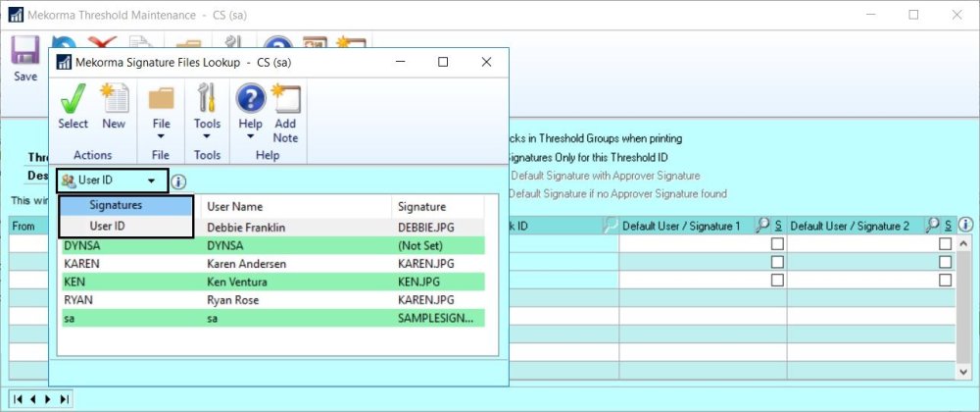Click the info icon beside User ID dropdown

(178, 181)
